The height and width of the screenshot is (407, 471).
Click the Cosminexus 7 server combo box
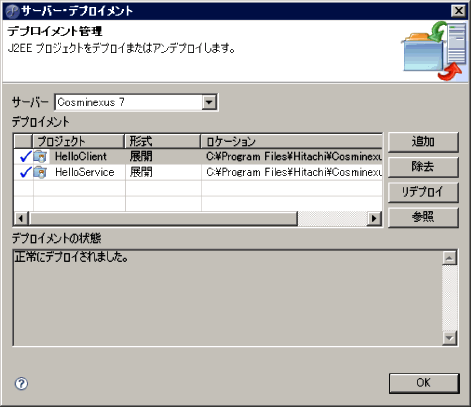click(136, 102)
